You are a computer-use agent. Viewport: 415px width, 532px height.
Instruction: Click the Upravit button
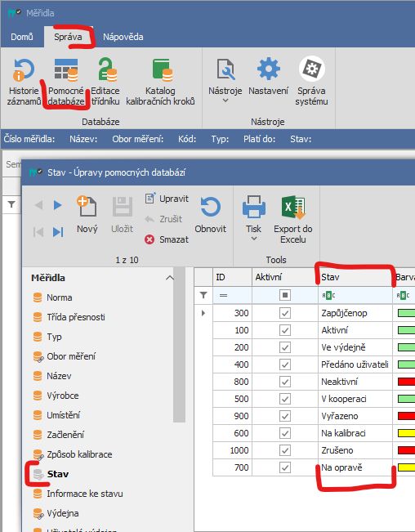[167, 199]
